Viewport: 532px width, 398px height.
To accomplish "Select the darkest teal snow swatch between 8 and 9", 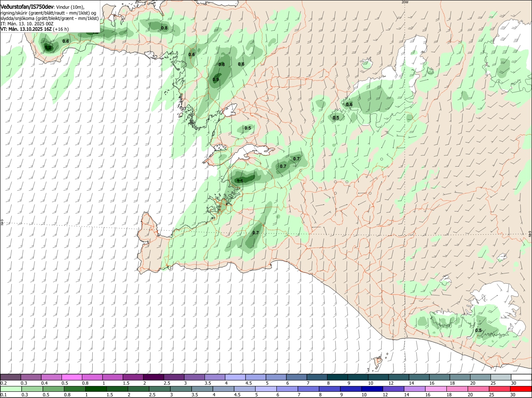I will 337,377.
